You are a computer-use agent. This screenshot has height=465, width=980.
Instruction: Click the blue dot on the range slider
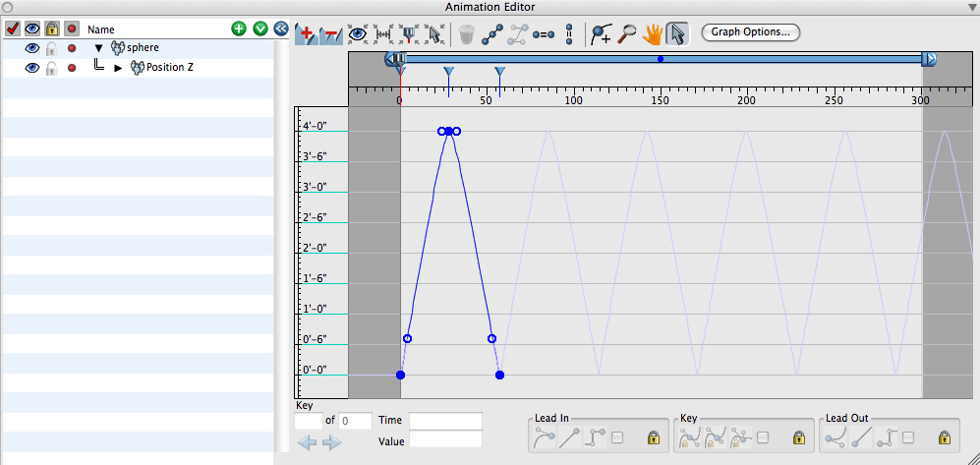tap(661, 59)
